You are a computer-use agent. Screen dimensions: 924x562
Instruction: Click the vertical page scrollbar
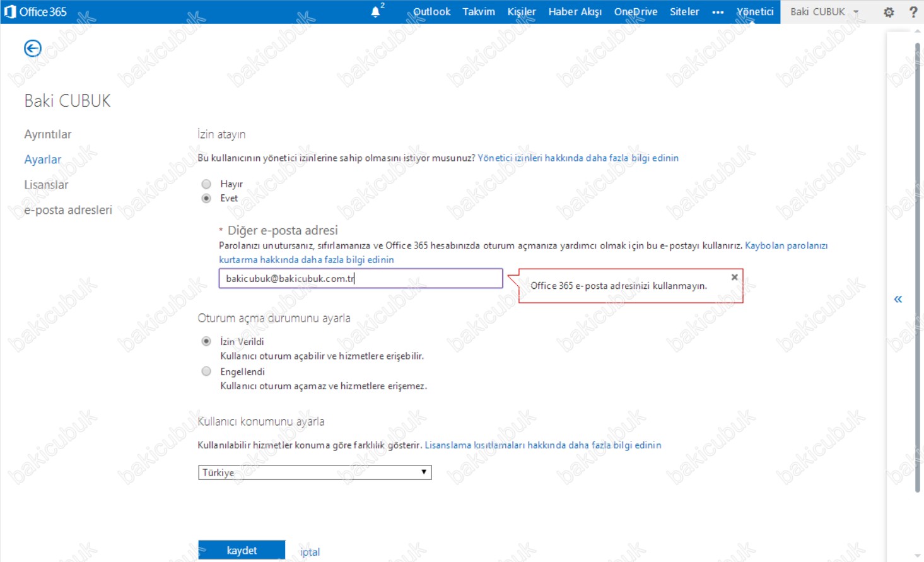(x=918, y=267)
